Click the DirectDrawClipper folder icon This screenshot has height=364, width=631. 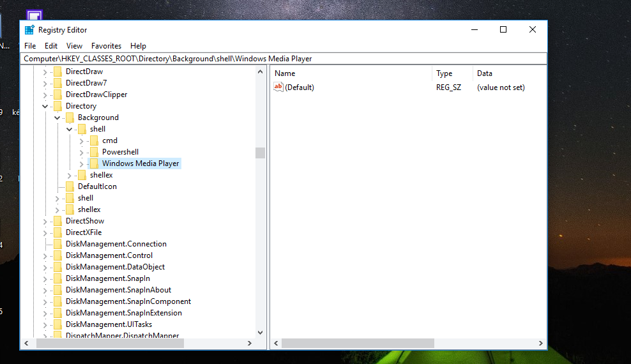pyautogui.click(x=57, y=95)
